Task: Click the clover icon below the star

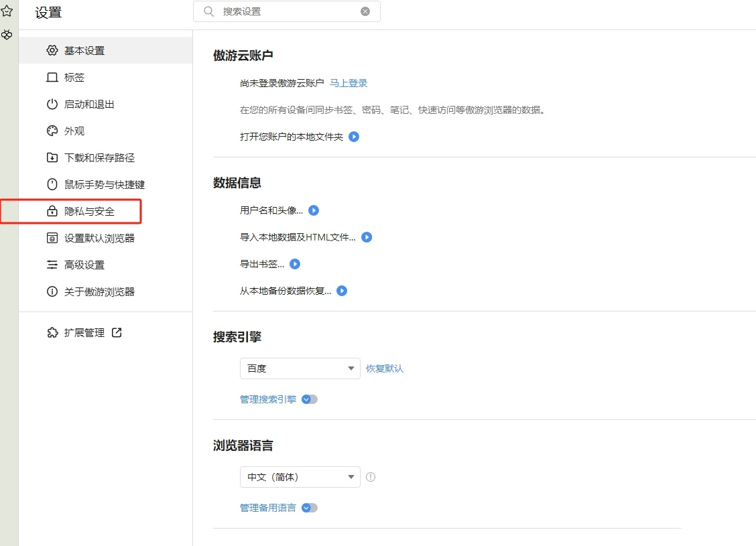Action: pyautogui.click(x=7, y=35)
